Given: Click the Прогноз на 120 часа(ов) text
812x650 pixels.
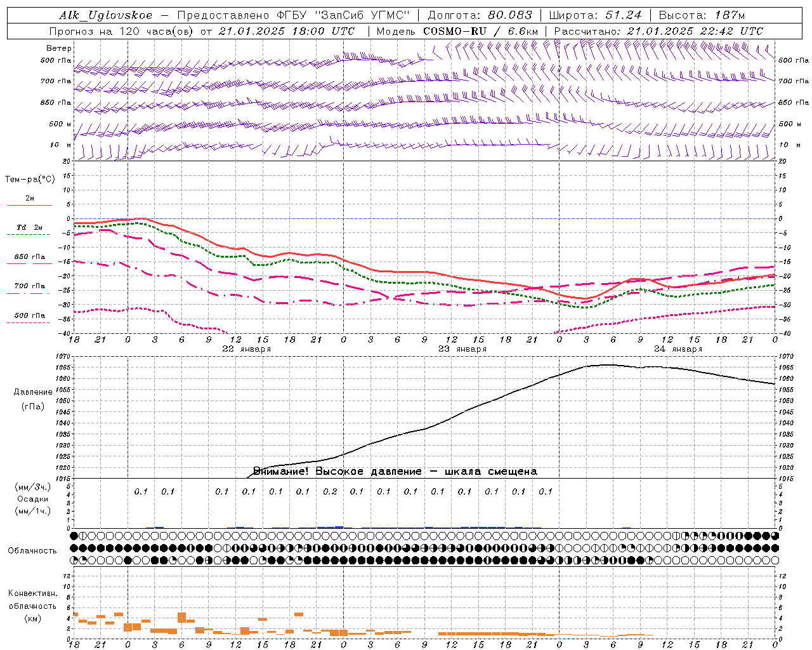Looking at the screenshot, I should 122,31.
